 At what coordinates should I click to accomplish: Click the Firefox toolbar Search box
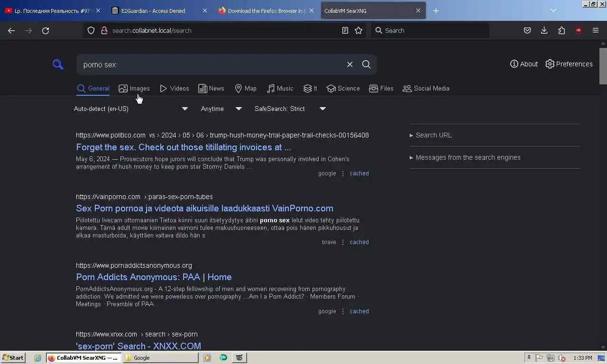[430, 30]
